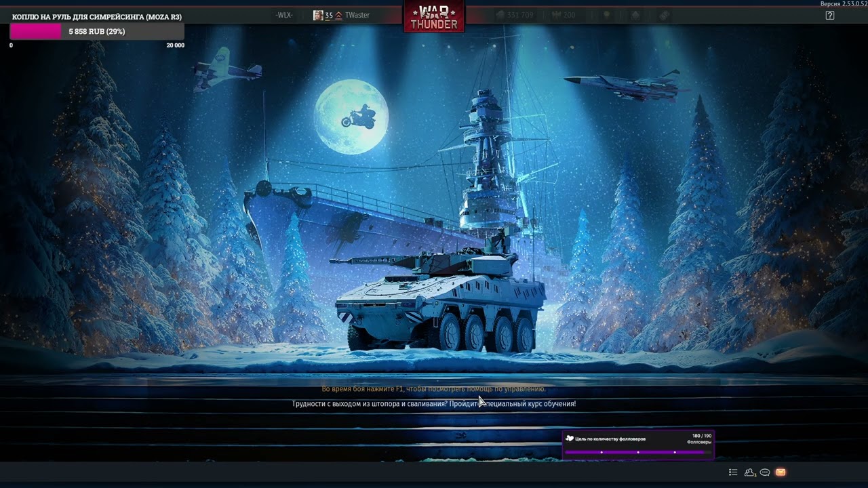Open the help question-mark icon
Image resolution: width=868 pixels, height=488 pixels.
point(830,15)
